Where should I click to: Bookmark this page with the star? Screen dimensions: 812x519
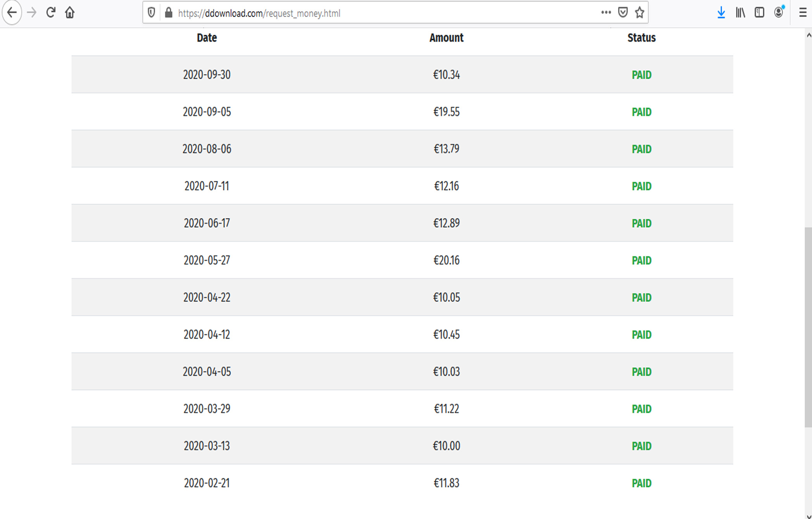[x=639, y=13]
